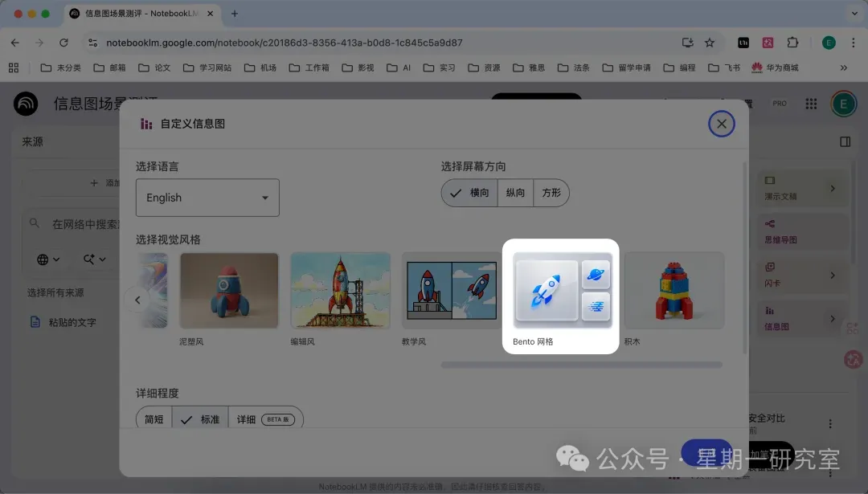Click the left arrow to browse earlier styles
Image resolution: width=868 pixels, height=494 pixels.
[137, 299]
